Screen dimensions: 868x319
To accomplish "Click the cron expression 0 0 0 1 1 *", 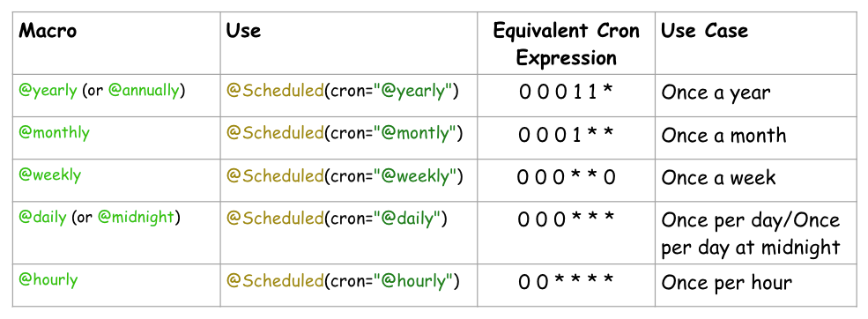I will click(x=567, y=92).
